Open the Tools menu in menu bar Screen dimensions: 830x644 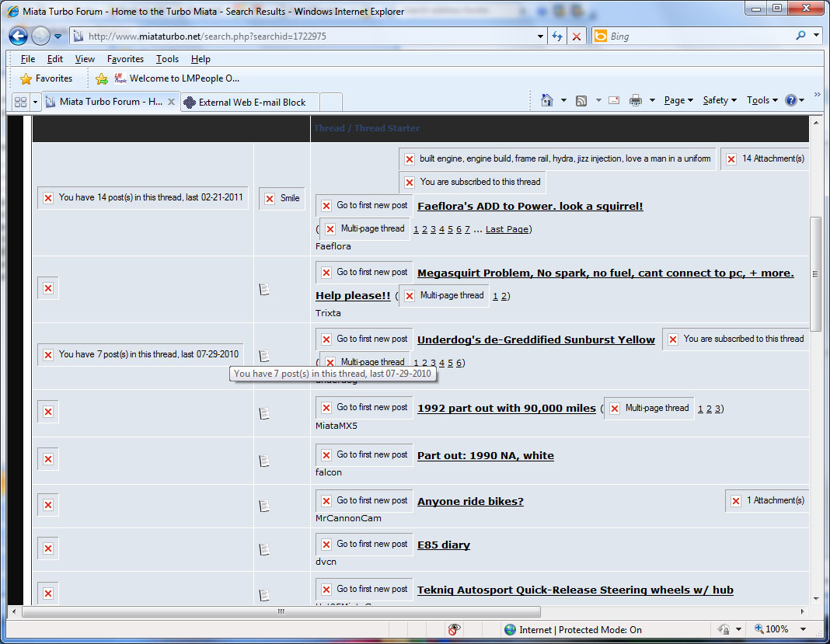click(167, 59)
